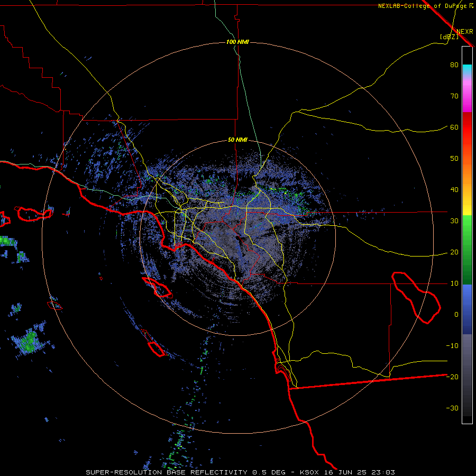Click the "60" value on dBZ scale
Image resolution: width=476 pixels, height=476 pixels.
coord(454,127)
